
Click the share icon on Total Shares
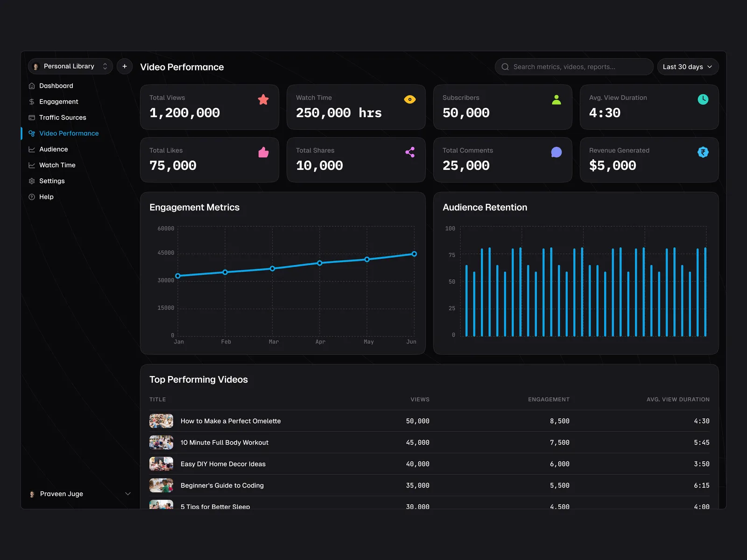coord(409,152)
